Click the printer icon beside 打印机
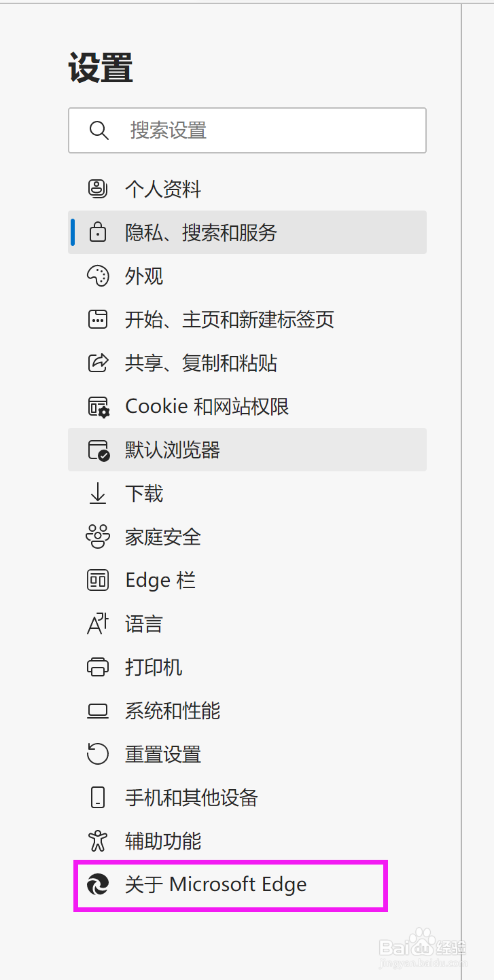The height and width of the screenshot is (980, 494). point(98,667)
